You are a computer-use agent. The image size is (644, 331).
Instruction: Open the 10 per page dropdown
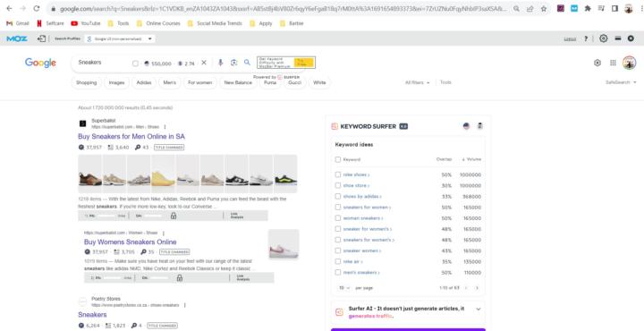tap(344, 288)
